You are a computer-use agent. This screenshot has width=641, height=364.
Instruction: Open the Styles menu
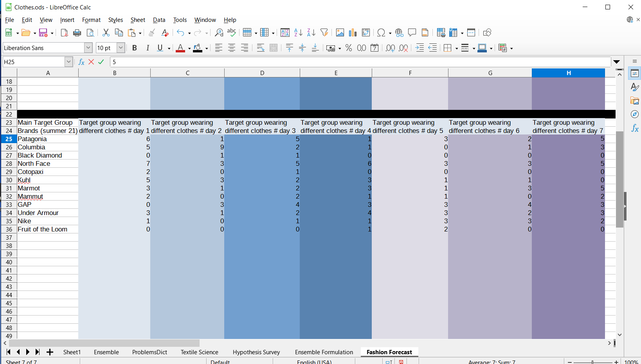115,20
